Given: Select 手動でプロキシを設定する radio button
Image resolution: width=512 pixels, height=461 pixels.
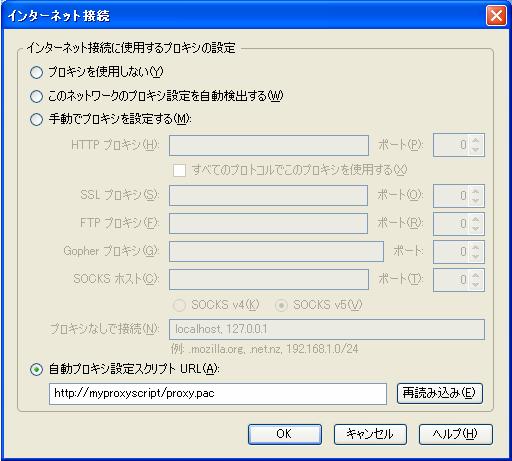Looking at the screenshot, I should tap(36, 119).
